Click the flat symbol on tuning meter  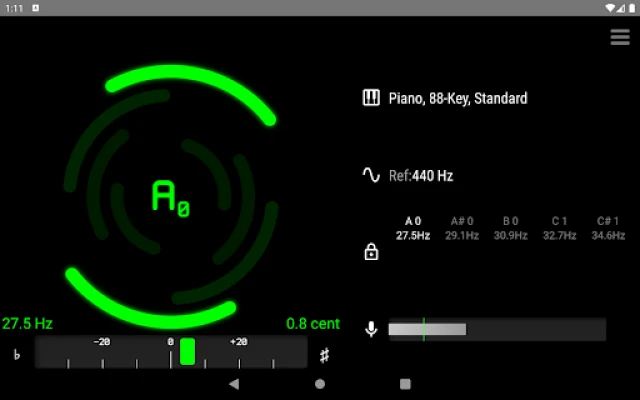tap(17, 355)
